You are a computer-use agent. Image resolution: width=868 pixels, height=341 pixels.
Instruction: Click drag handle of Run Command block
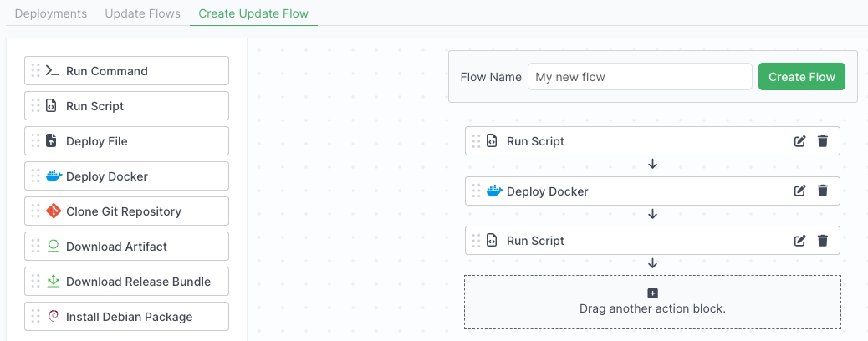tap(35, 71)
